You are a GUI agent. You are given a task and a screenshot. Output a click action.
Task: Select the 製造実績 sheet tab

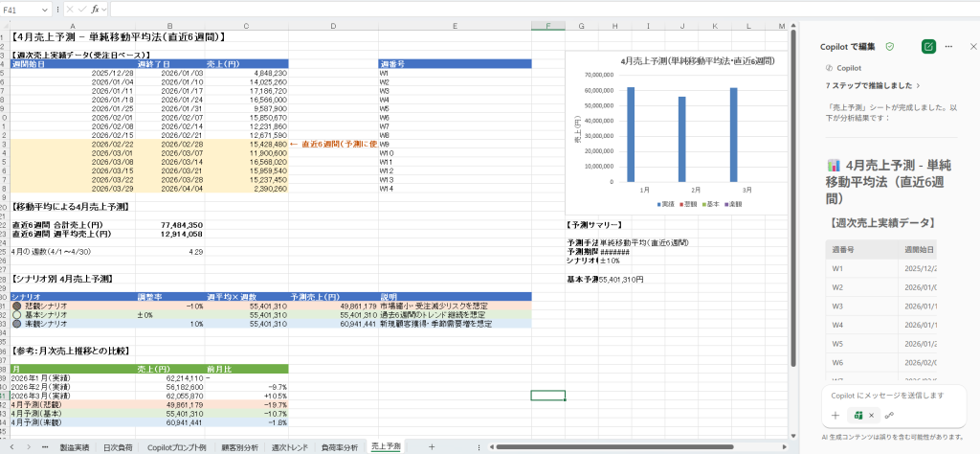[x=74, y=447]
